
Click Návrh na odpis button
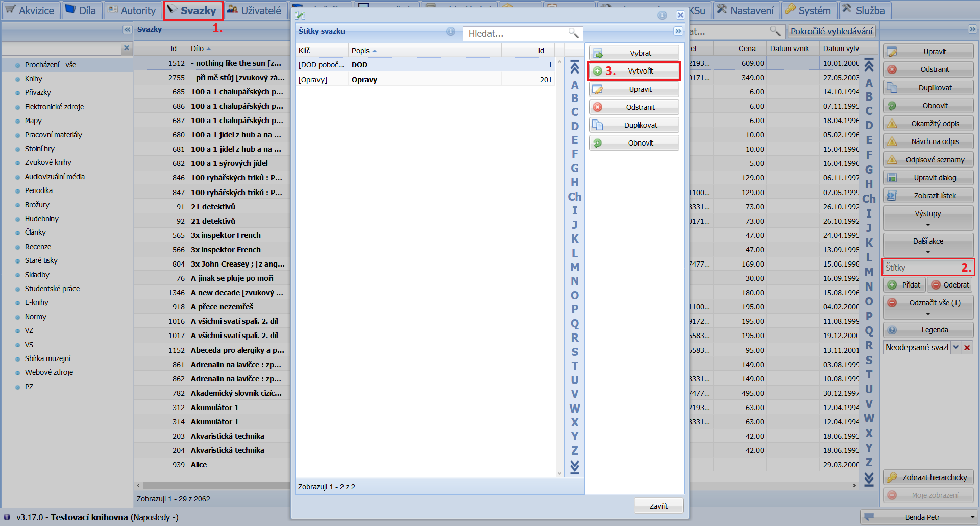tap(928, 141)
